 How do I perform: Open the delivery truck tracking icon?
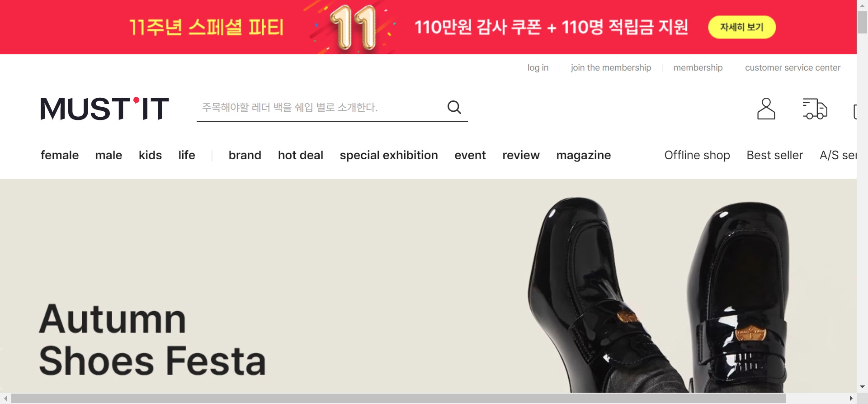815,109
